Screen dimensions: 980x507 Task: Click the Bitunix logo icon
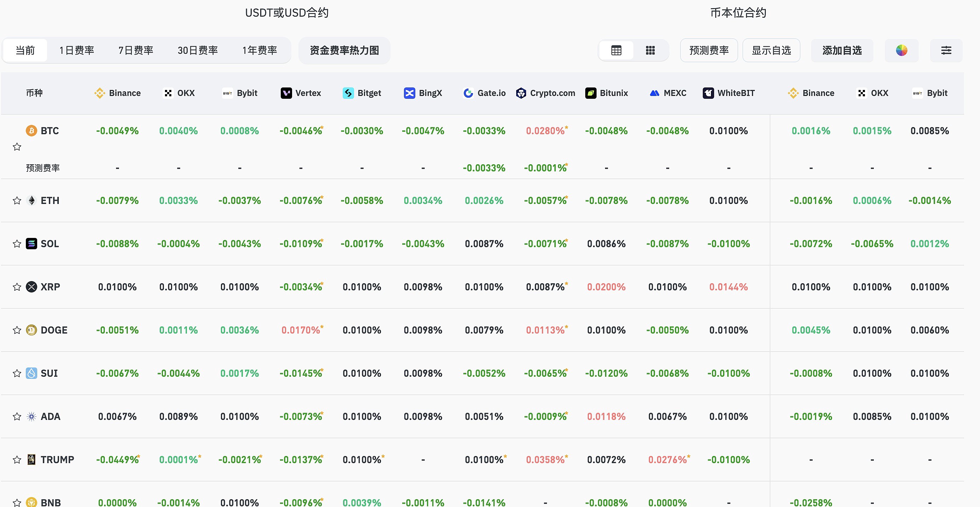(591, 93)
